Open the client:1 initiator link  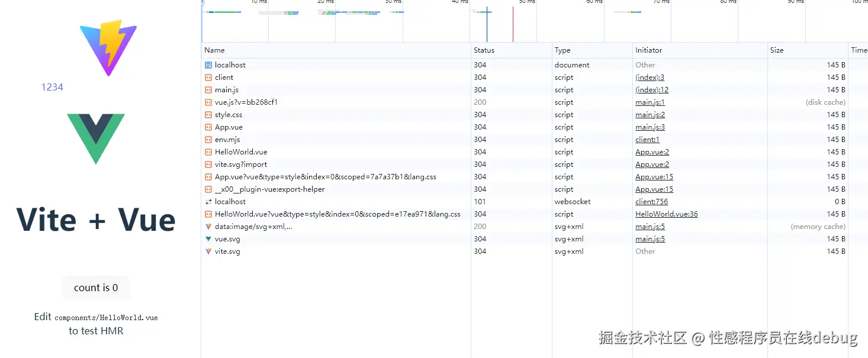point(647,140)
